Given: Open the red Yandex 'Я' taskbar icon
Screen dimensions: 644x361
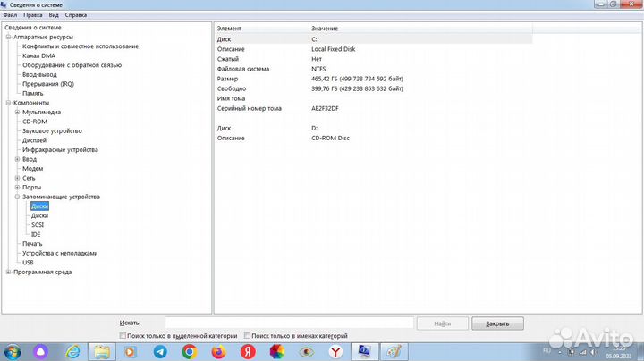Looking at the screenshot, I should coord(248,352).
